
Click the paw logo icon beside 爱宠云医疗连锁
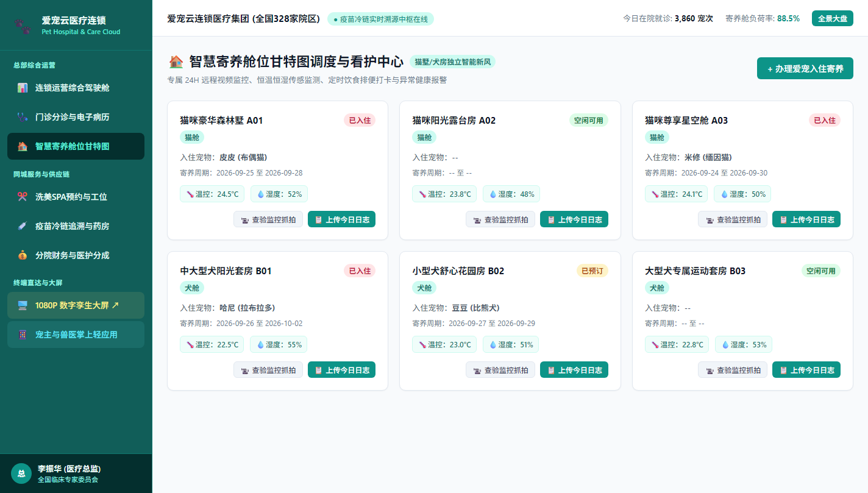pos(22,26)
